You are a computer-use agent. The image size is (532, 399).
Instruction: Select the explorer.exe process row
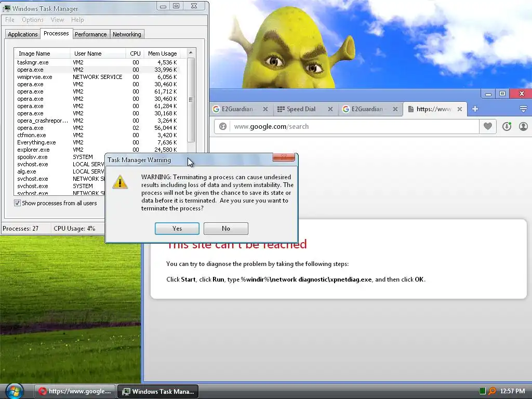click(97, 150)
